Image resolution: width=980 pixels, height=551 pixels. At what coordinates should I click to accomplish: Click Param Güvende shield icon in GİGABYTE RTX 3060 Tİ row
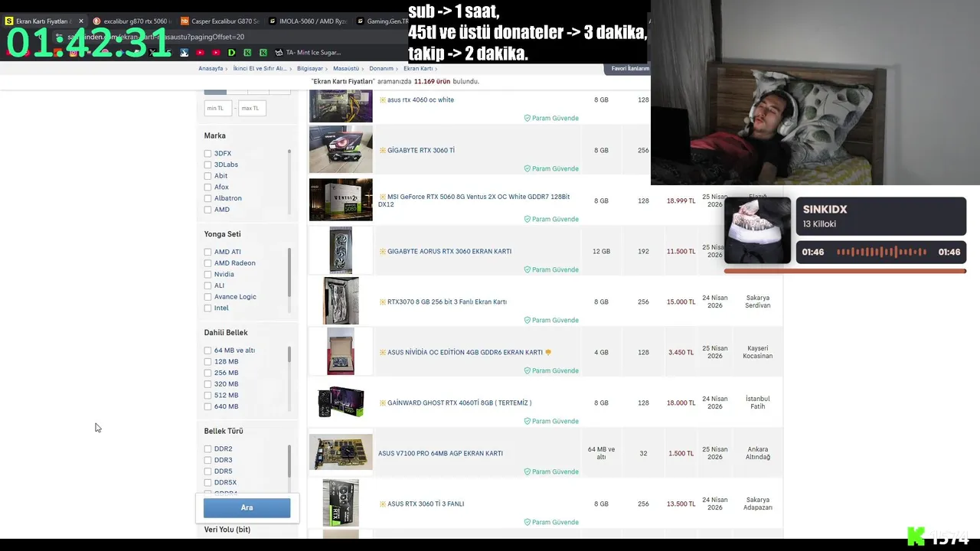coord(528,168)
